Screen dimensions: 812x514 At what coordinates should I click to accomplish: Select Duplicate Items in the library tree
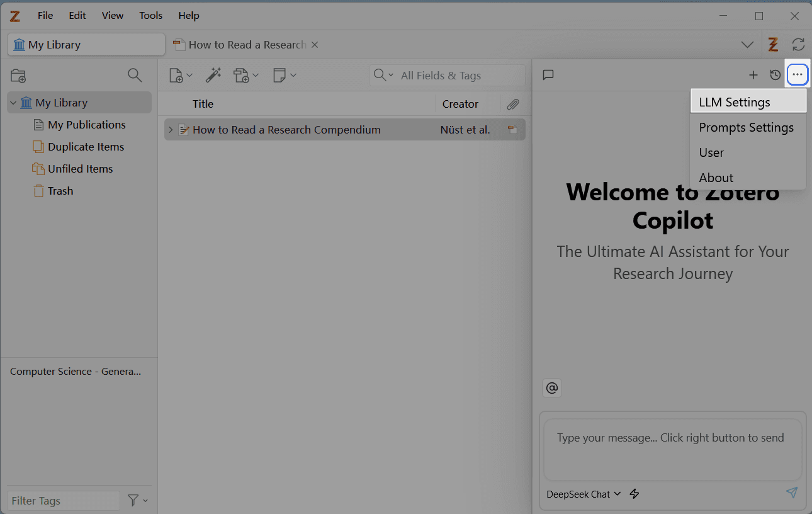pyautogui.click(x=86, y=147)
